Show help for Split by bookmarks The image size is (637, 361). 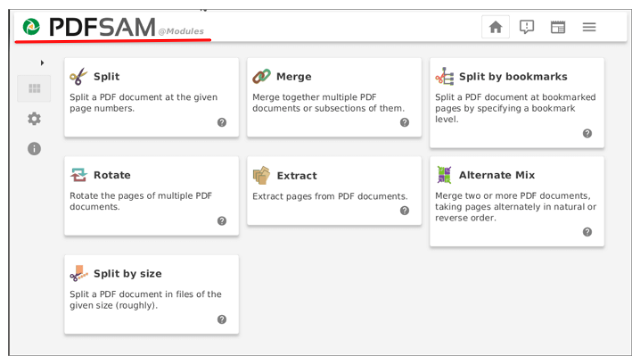[x=587, y=133]
